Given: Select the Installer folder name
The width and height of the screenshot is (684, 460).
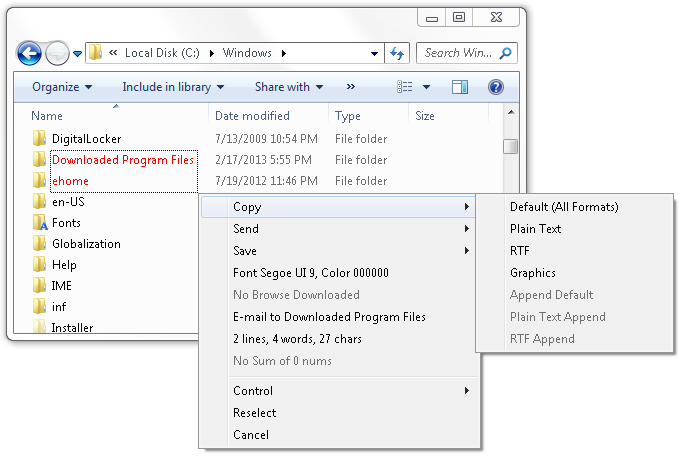Looking at the screenshot, I should pyautogui.click(x=72, y=327).
